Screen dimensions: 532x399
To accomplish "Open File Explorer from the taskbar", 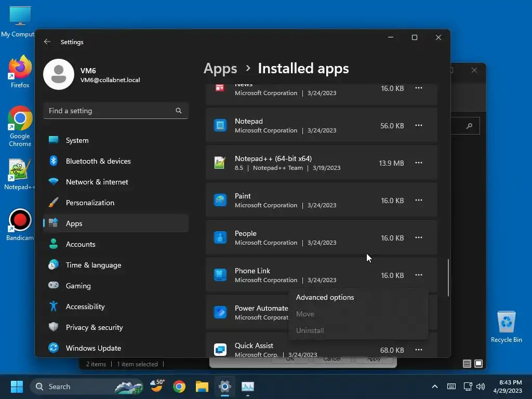I will tap(202, 387).
